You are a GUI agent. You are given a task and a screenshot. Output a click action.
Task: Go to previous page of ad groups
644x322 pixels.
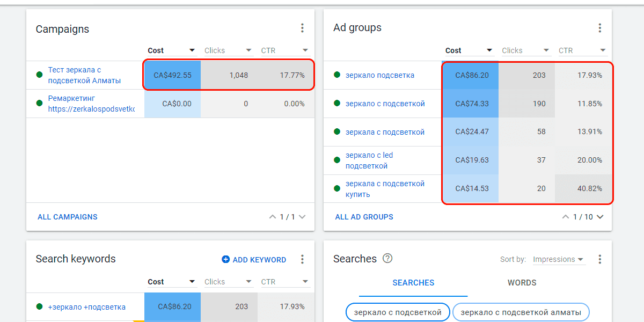565,217
